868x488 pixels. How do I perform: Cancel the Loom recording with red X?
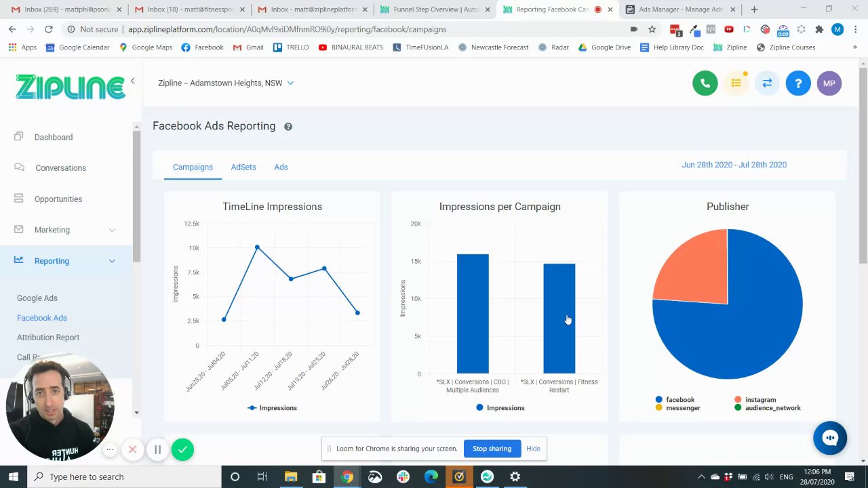click(x=133, y=449)
